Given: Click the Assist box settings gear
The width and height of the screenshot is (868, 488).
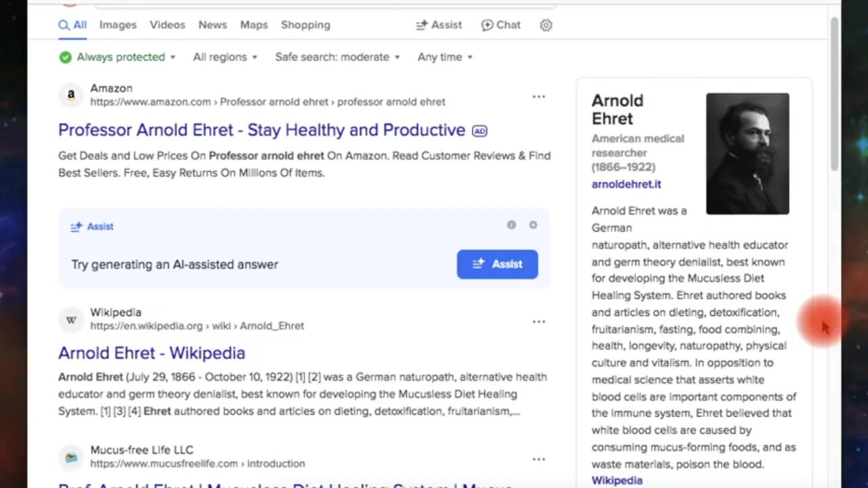Looking at the screenshot, I should click(x=533, y=225).
